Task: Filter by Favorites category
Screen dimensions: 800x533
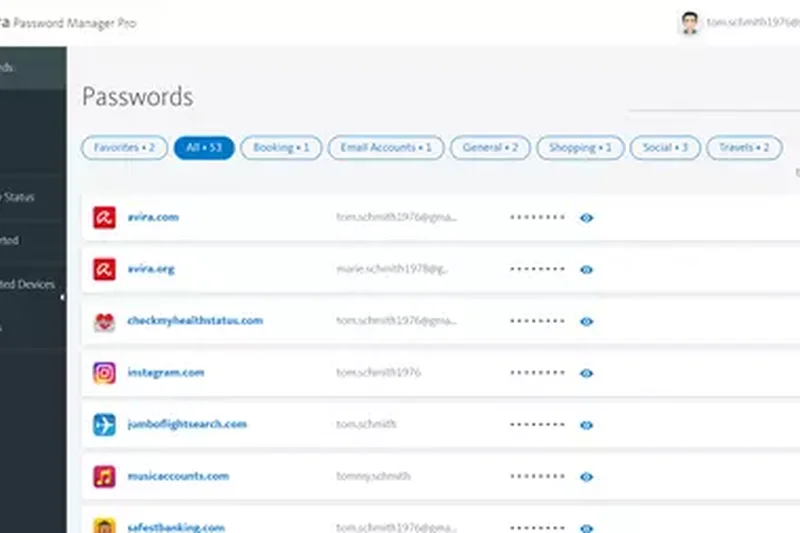Action: (x=124, y=148)
